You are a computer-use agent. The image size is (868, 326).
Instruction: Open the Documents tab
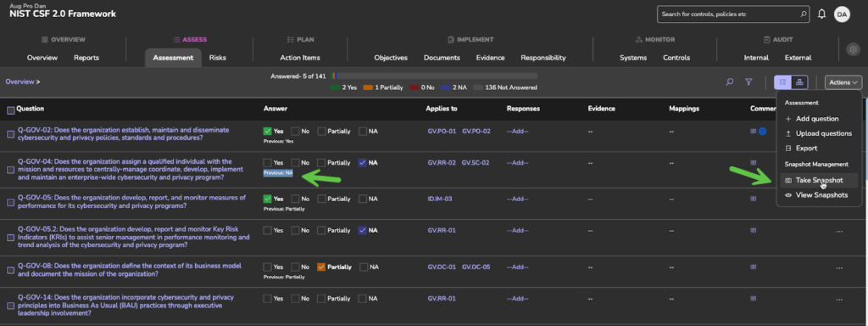click(442, 58)
